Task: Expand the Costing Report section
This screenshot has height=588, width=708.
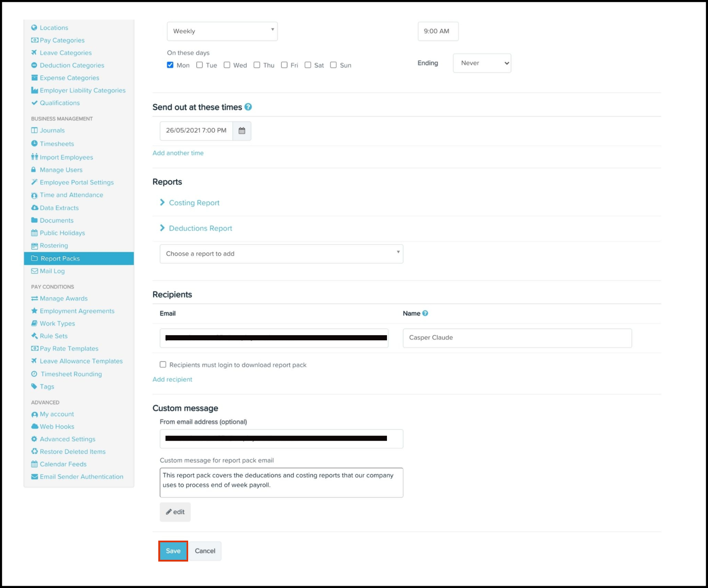Action: [x=194, y=203]
